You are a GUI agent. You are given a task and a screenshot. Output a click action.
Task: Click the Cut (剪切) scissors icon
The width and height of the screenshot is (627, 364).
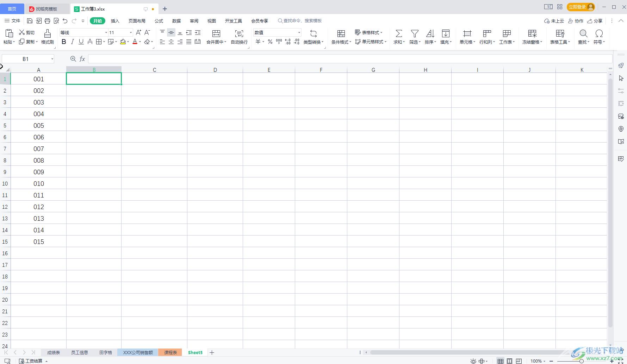pyautogui.click(x=22, y=32)
